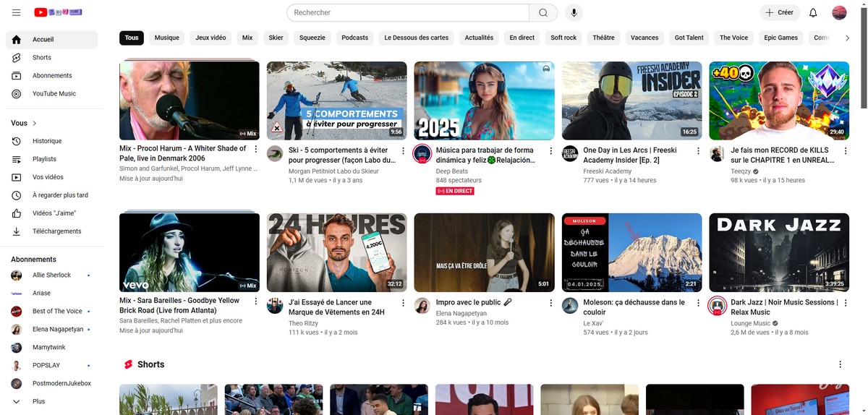Activate voice search microphone
The width and height of the screenshot is (868, 415).
[574, 12]
